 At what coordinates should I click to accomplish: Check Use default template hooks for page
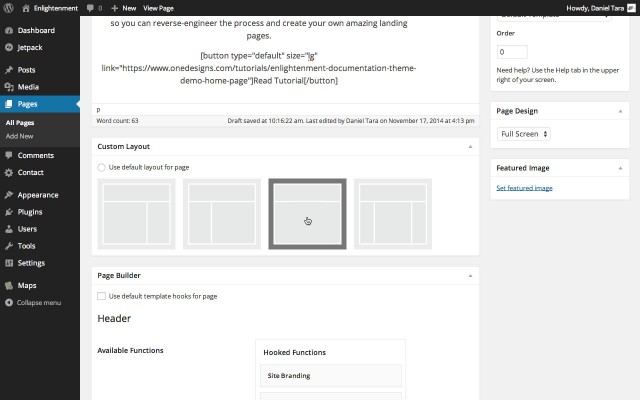[101, 296]
